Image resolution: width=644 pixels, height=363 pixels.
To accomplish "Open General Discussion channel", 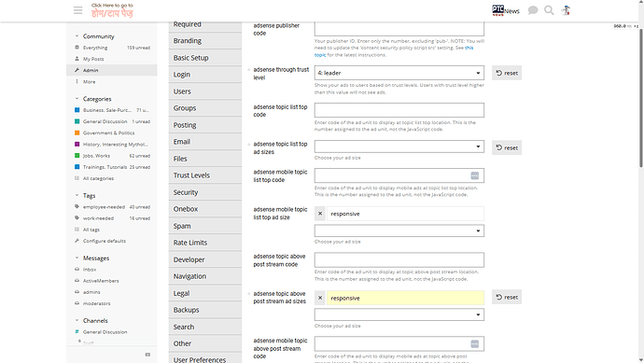I will 112,332.
